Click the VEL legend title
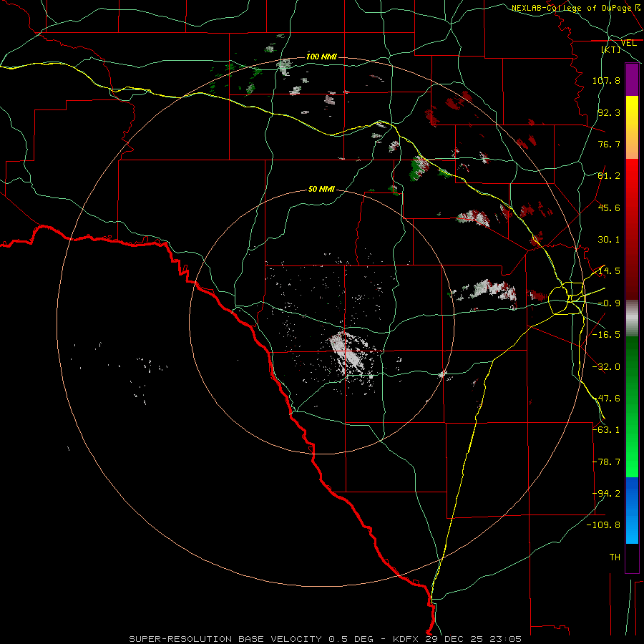The image size is (644, 644). 629,43
